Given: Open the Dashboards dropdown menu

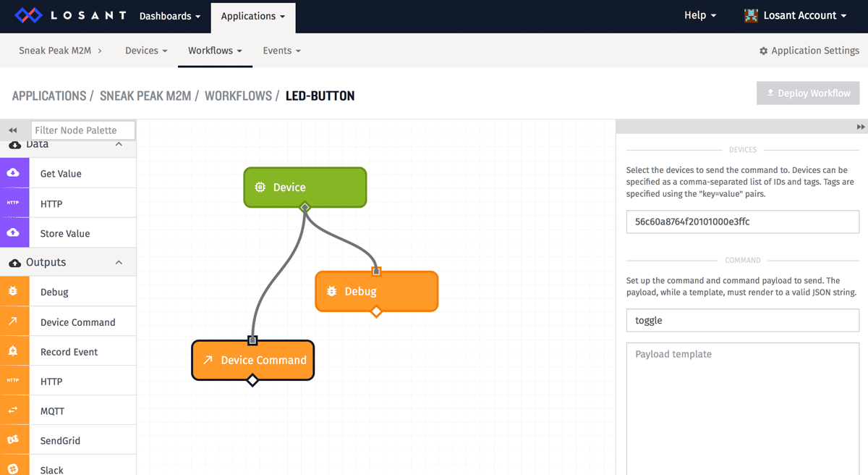Looking at the screenshot, I should click(x=170, y=16).
